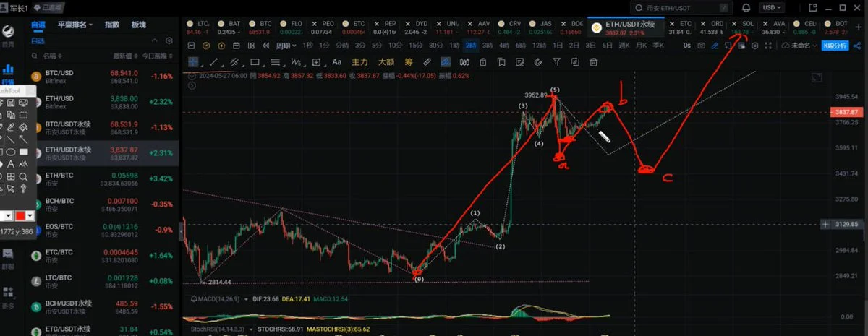Image resolution: width=868 pixels, height=336 pixels.
Task: Select the rectangle shape drawing tool
Action: 255,62
